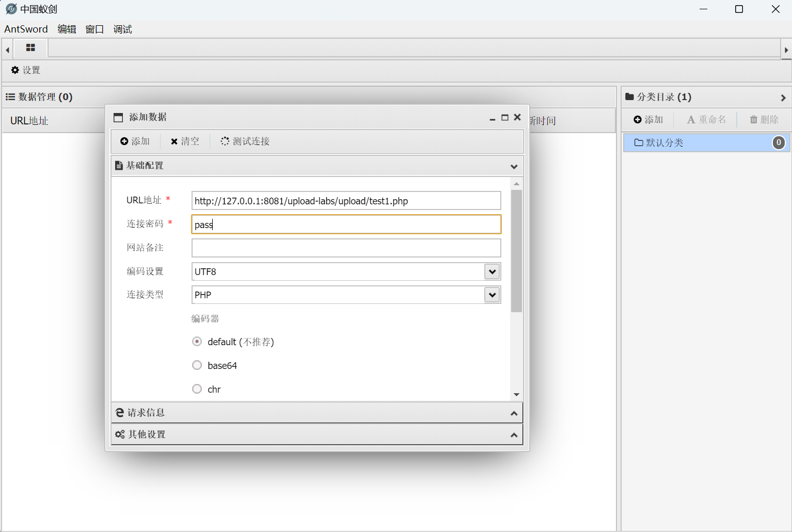The width and height of the screenshot is (792, 532).
Task: Click 删除 in 分类目录 panel
Action: [x=764, y=120]
